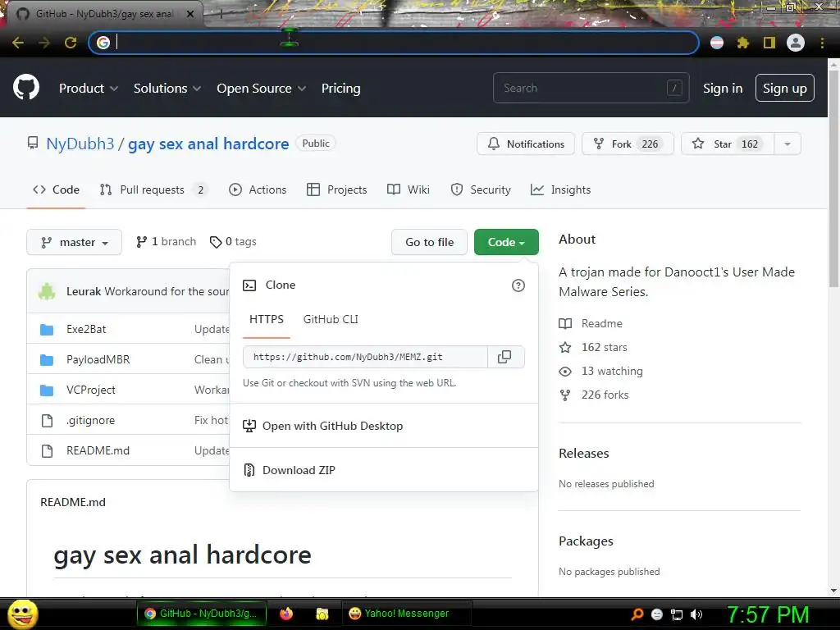Expand the Open Source menu
This screenshot has width=840, height=630.
262,89
